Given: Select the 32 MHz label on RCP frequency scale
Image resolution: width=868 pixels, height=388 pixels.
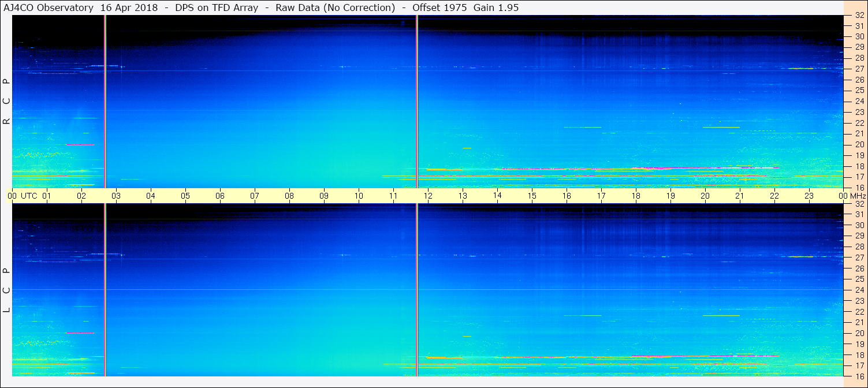Looking at the screenshot, I should (859, 16).
